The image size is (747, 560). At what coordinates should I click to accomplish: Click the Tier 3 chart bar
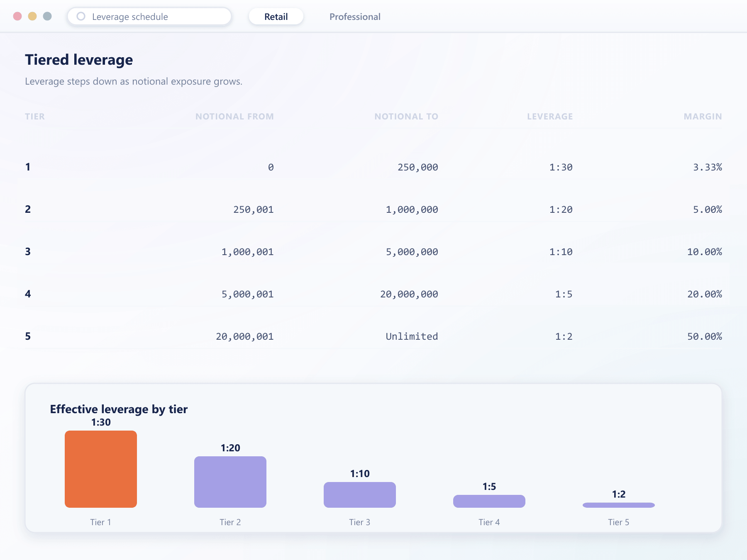(360, 495)
